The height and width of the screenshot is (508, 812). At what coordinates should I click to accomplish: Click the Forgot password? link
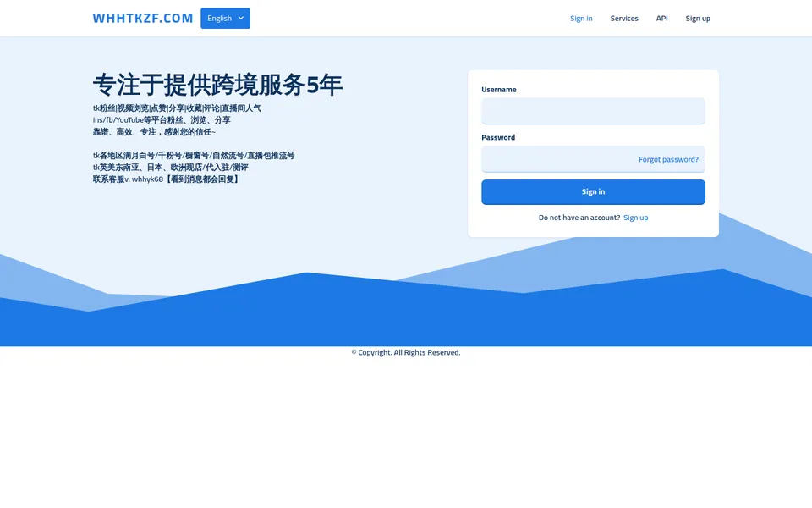(x=668, y=160)
